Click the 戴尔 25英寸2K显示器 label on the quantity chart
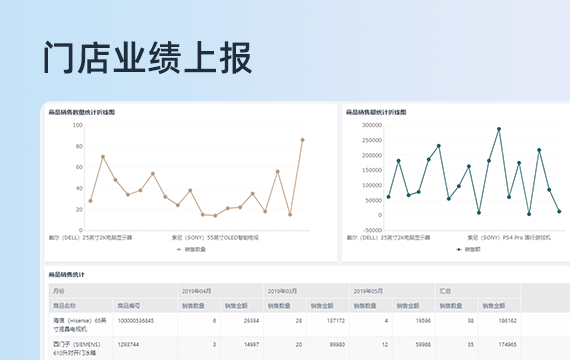Screen dimensions: 570x360 tap(91, 238)
